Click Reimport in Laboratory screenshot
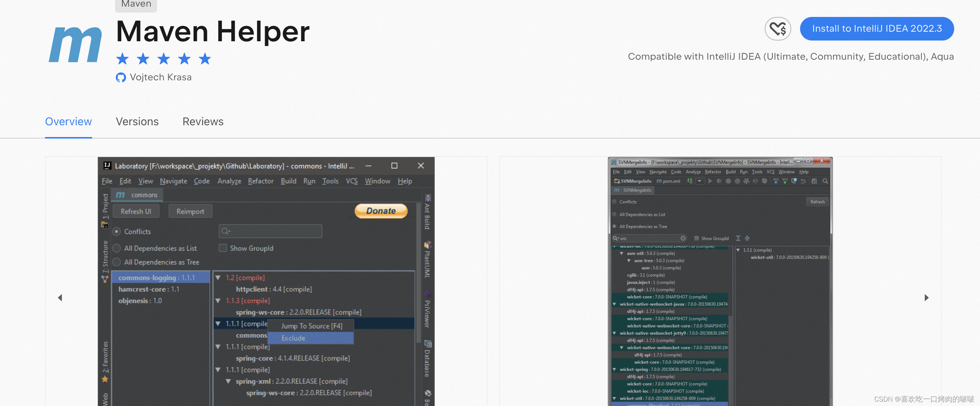Viewport: 980px width, 406px height. coord(190,211)
